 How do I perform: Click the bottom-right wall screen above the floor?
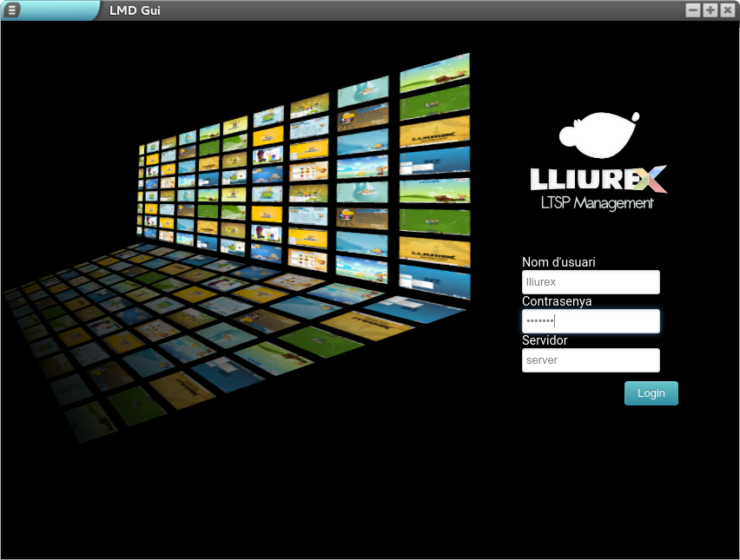[434, 282]
